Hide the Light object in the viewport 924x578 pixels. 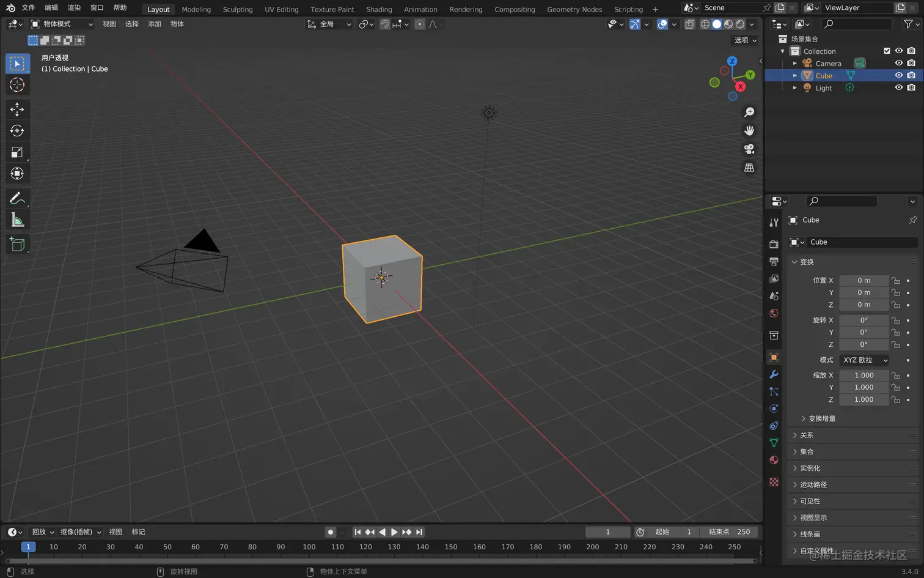pyautogui.click(x=898, y=87)
